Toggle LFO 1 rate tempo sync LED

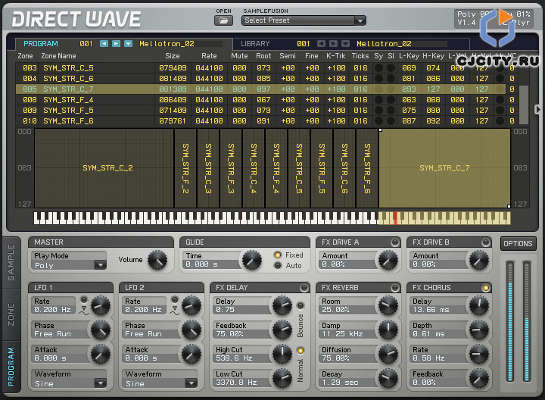(x=84, y=299)
